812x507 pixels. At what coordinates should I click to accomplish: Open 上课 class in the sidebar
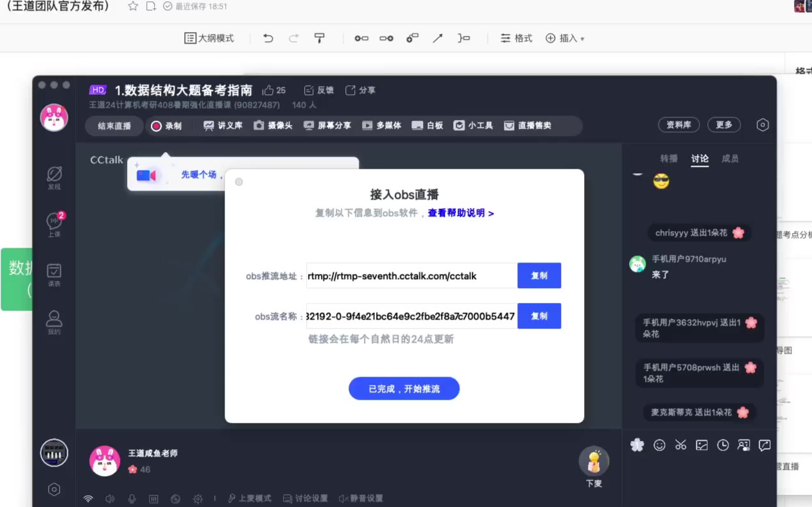tap(55, 225)
